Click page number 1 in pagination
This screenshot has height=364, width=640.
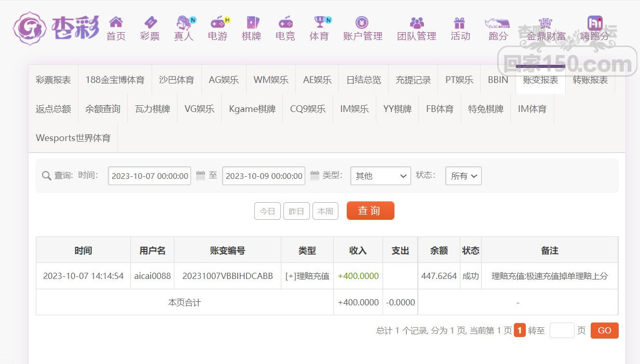point(520,330)
